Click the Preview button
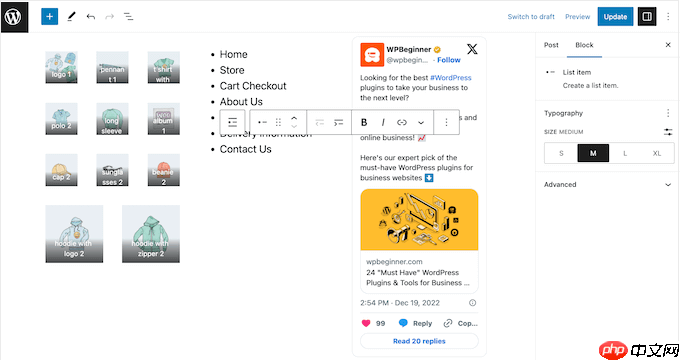This screenshot has width=680, height=360. [577, 16]
